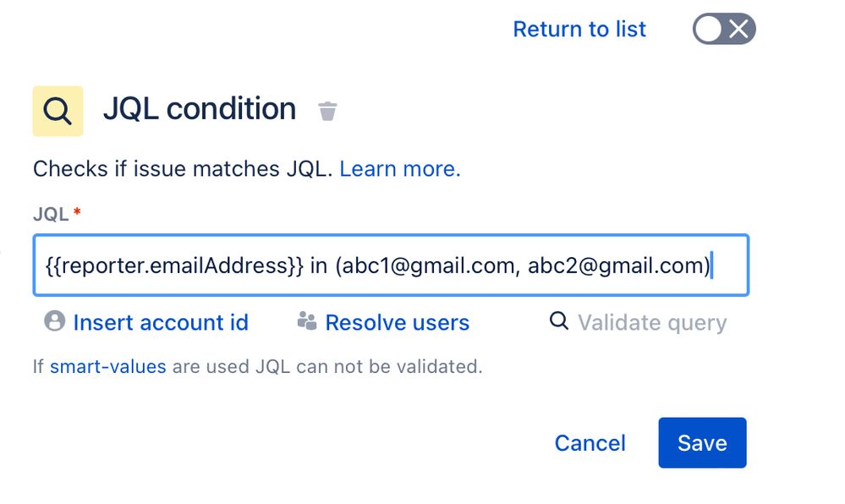845x504 pixels.
Task: Open the Return to list link
Action: point(579,29)
